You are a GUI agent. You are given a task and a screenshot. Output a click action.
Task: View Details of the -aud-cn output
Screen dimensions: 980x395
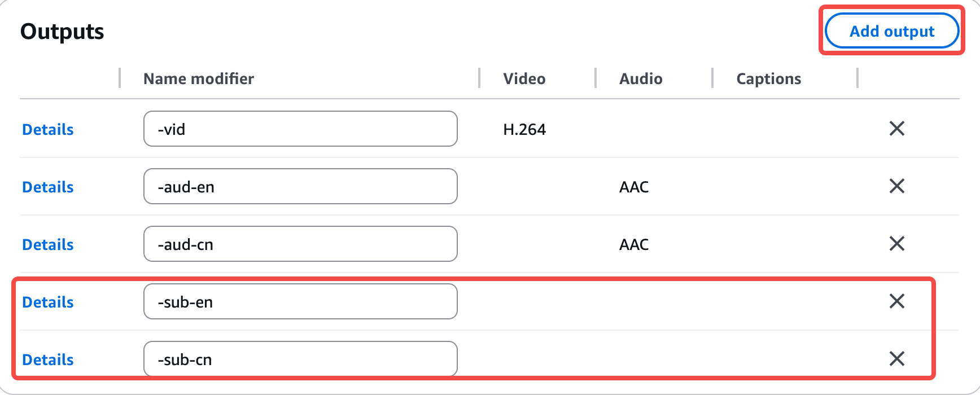point(48,244)
